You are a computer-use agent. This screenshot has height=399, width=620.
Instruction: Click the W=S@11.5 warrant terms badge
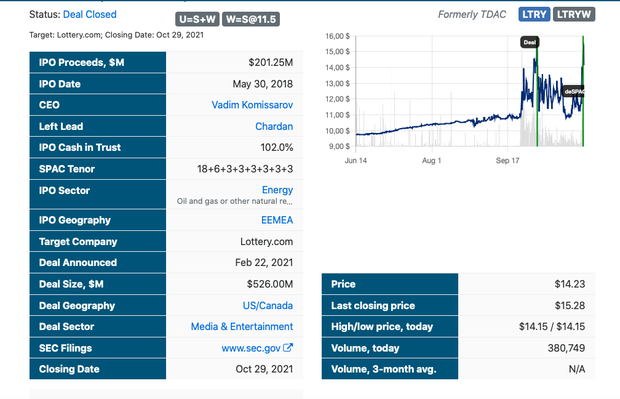click(251, 19)
